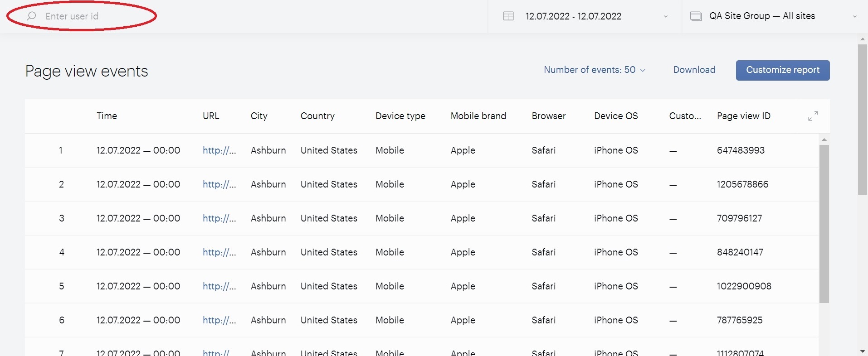Open the QA Site Group selector
The height and width of the screenshot is (356, 868).
click(x=773, y=16)
